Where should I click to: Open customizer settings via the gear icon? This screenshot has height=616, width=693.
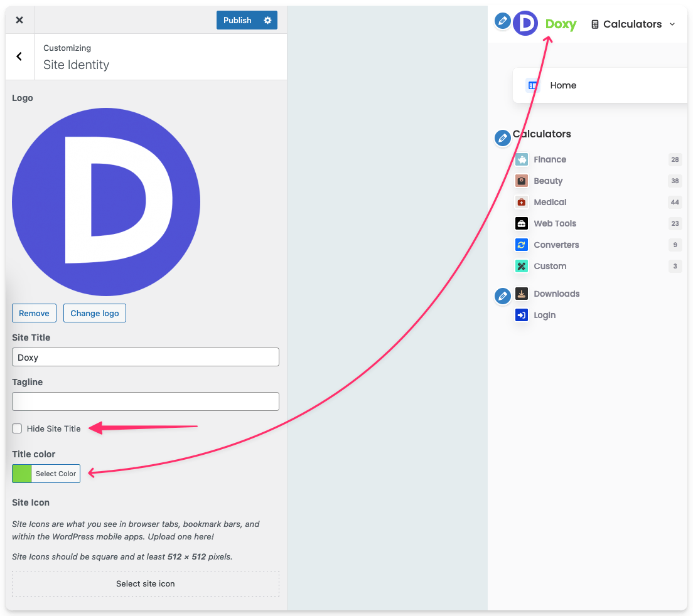tap(267, 20)
